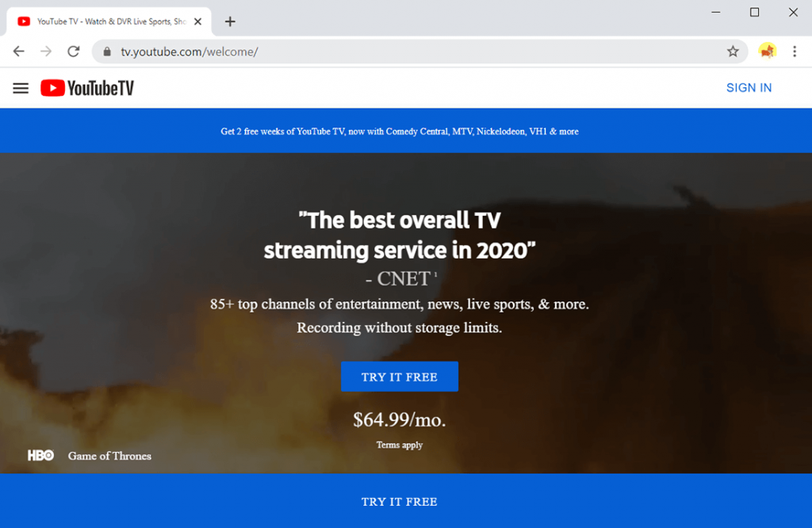The image size is (812, 528).
Task: Click 'Recording without storage limits' text
Action: (400, 327)
